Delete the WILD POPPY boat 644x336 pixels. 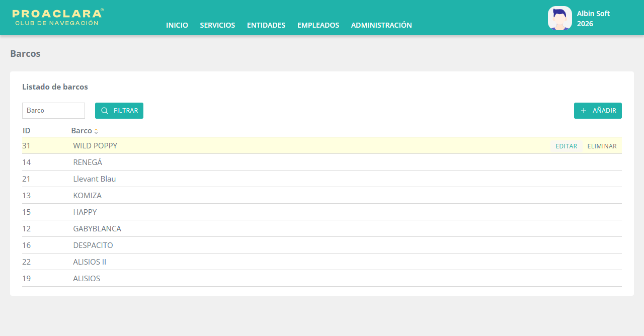(x=602, y=146)
